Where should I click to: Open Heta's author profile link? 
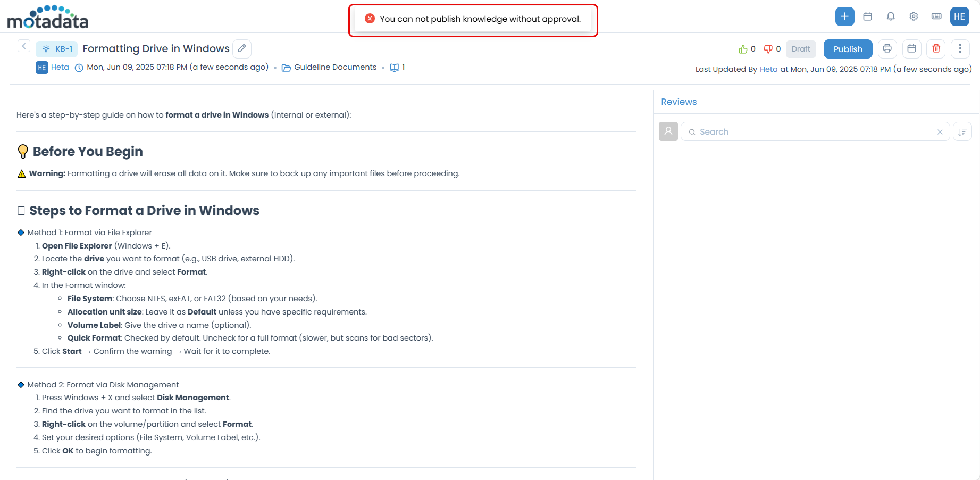pyautogui.click(x=60, y=67)
